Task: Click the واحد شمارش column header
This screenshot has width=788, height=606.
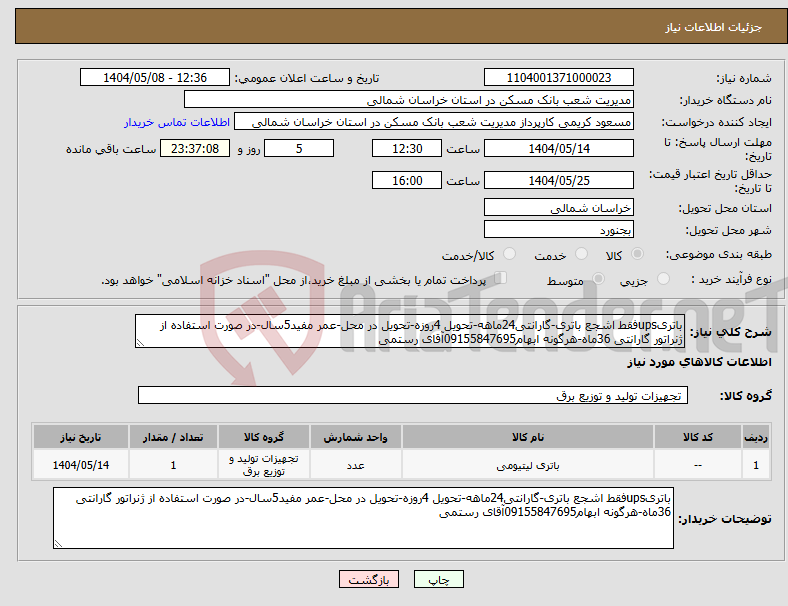Action: coord(355,437)
